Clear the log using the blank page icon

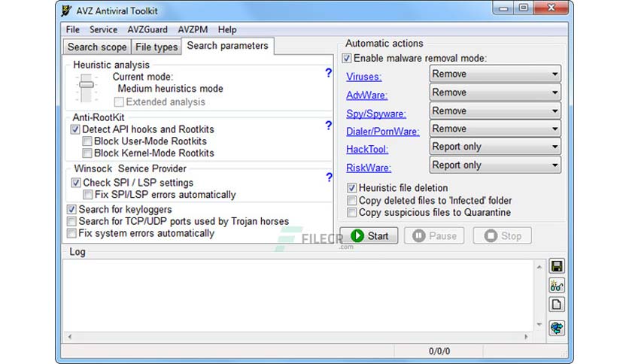556,305
